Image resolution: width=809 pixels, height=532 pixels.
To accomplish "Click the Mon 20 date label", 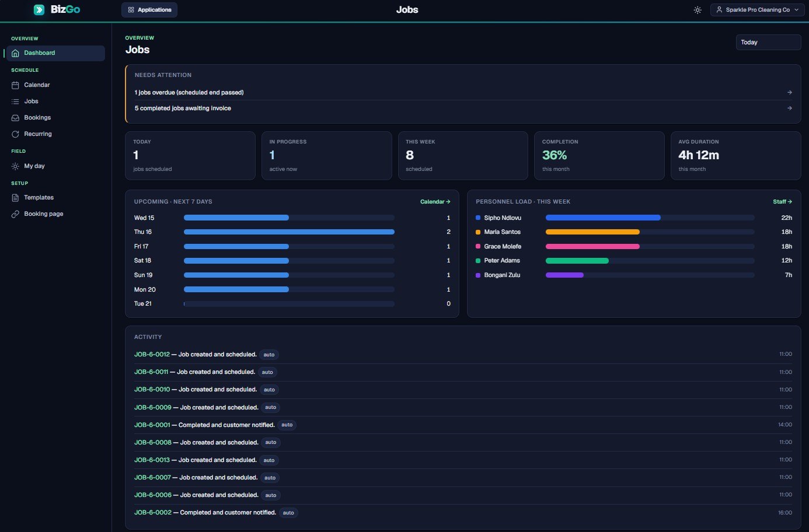I will point(145,289).
